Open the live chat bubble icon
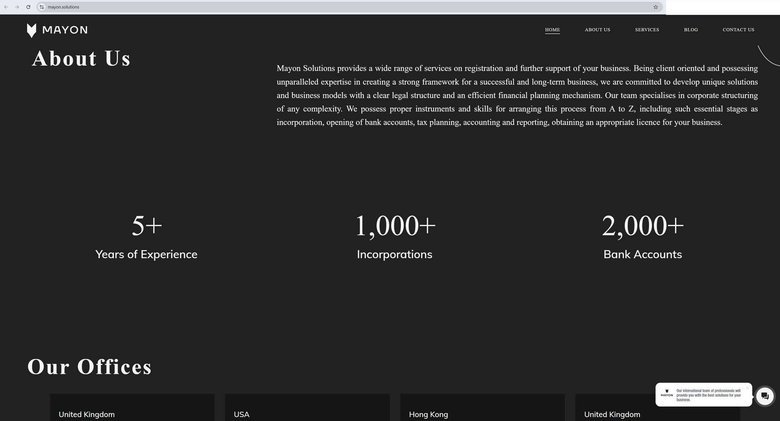780x421 pixels. [x=765, y=396]
